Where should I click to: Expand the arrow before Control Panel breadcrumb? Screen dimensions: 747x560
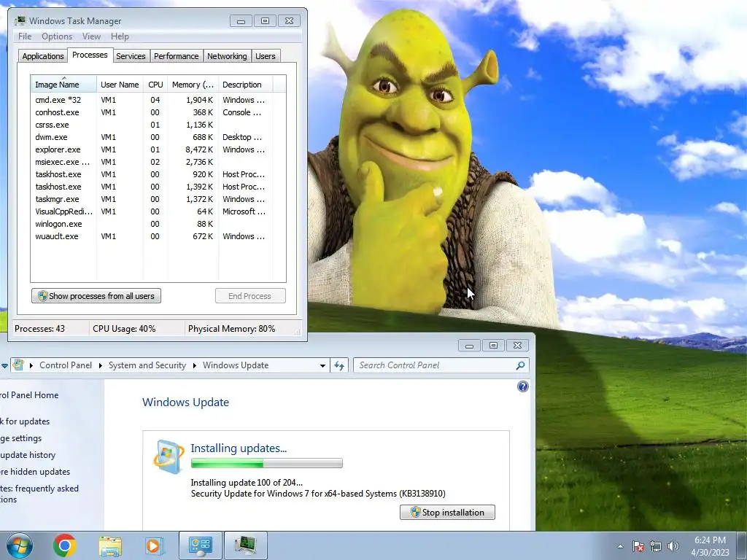click(31, 366)
